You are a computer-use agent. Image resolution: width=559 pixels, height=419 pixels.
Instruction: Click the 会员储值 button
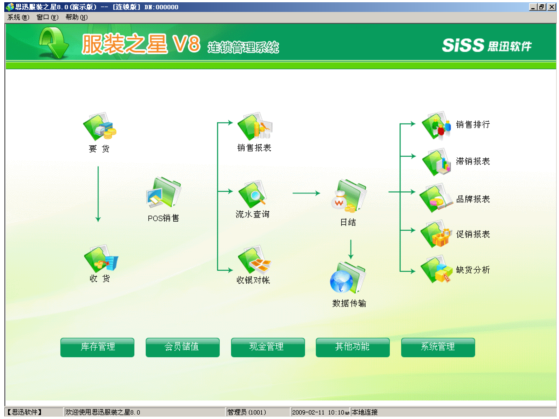(x=183, y=347)
